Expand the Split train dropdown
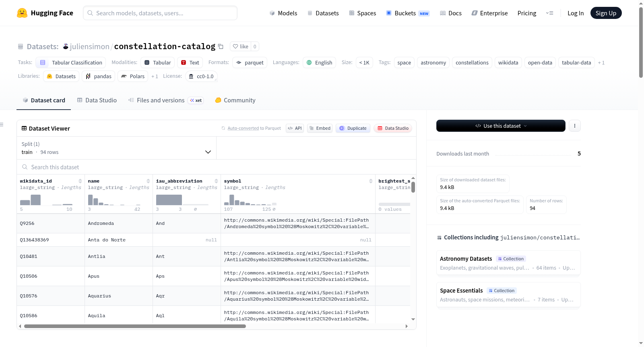 click(116, 148)
